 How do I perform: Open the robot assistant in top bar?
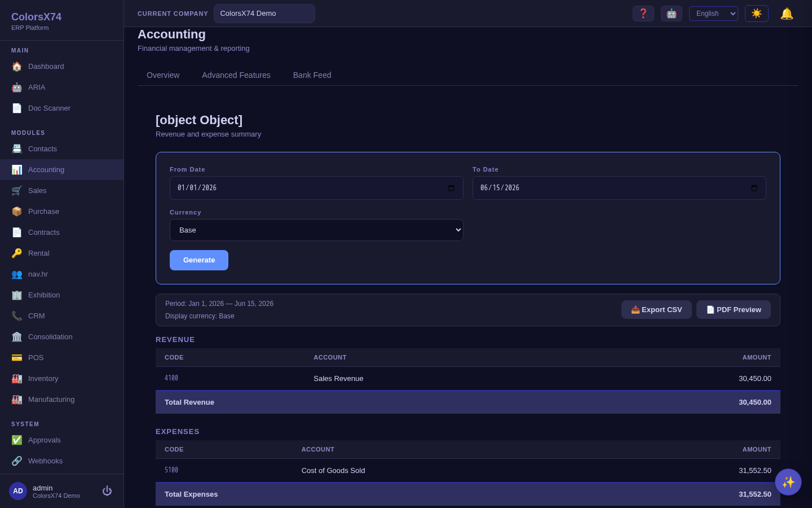click(x=672, y=14)
